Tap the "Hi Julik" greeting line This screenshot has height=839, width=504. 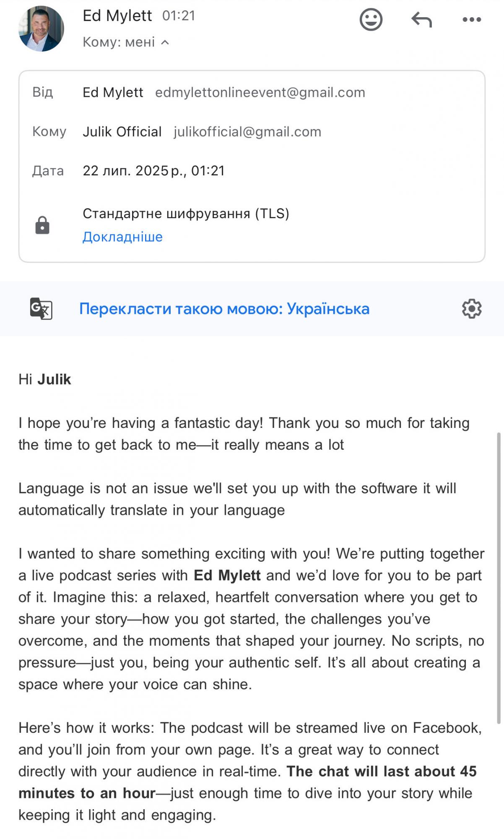45,379
